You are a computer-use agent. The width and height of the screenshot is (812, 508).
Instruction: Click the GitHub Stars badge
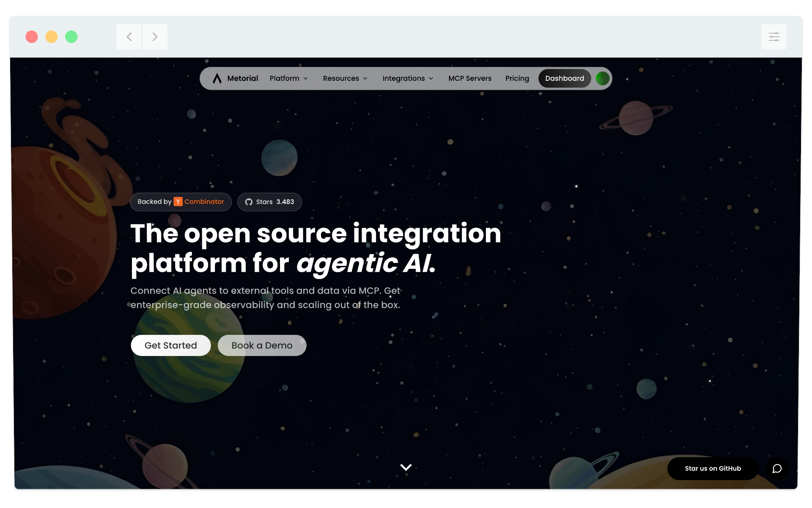coord(269,202)
